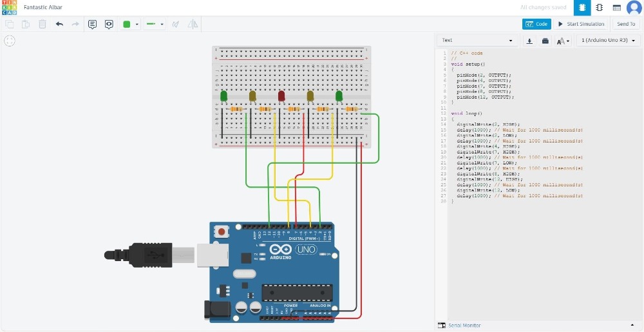Click Zoom to fit icon

[10, 41]
